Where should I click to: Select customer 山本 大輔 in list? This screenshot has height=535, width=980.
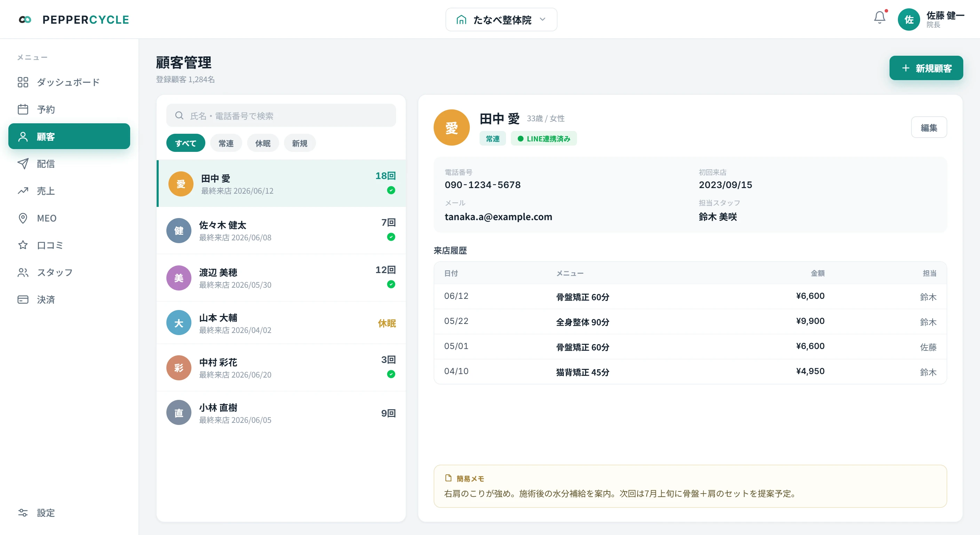(x=281, y=323)
